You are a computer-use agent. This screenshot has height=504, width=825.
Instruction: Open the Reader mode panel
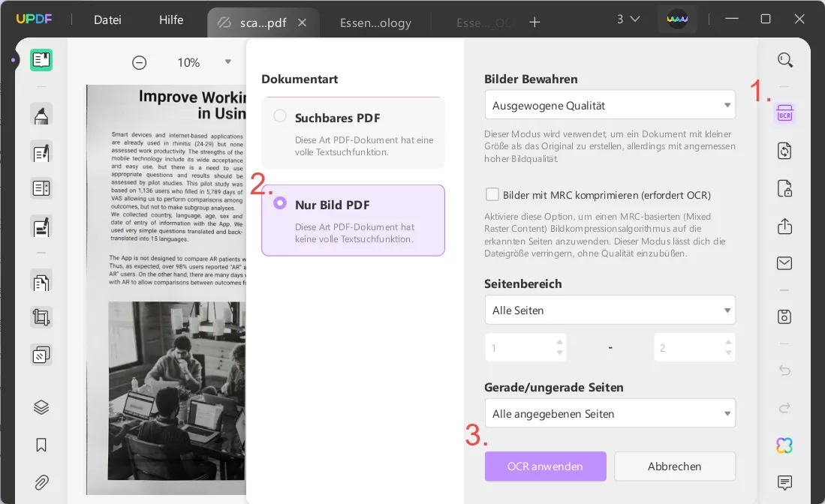click(41, 59)
